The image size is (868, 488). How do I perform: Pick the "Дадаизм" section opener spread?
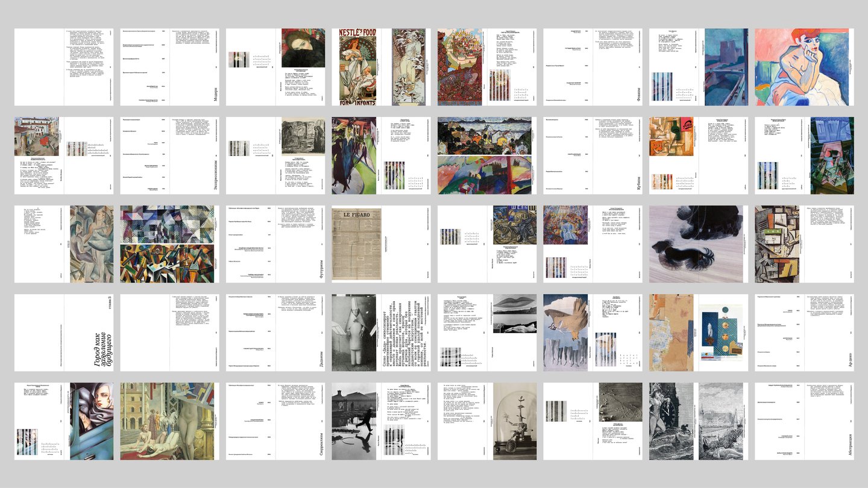tap(275, 333)
